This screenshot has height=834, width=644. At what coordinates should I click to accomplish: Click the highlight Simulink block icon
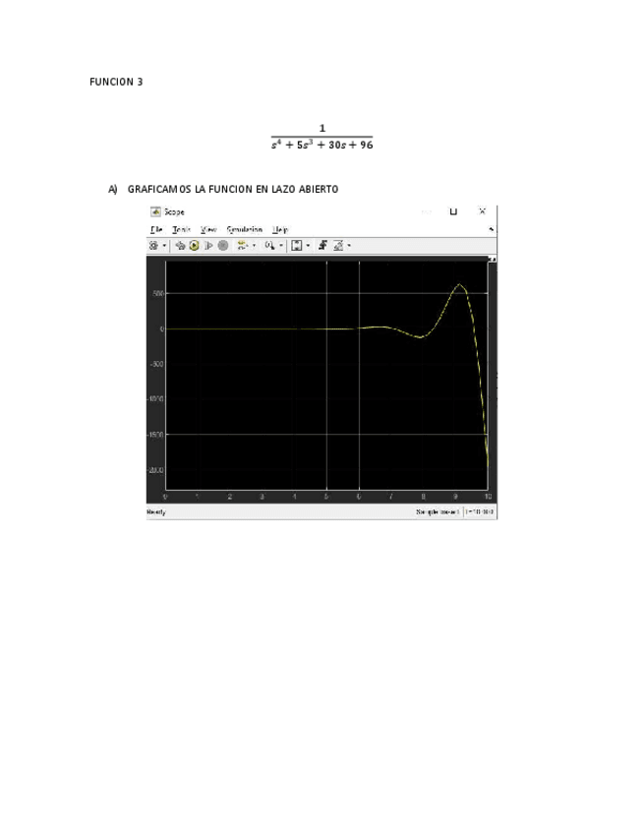[243, 246]
